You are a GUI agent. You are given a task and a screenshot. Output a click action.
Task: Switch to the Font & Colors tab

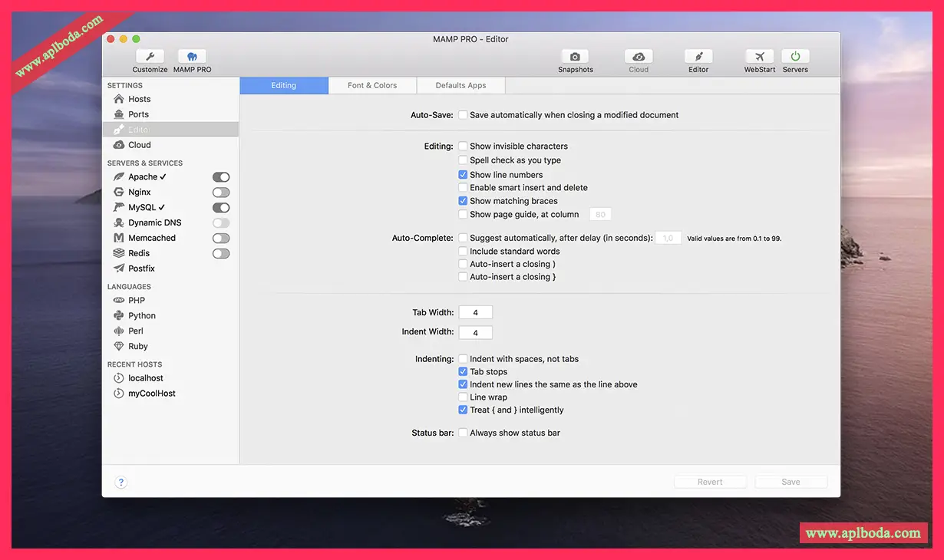pyautogui.click(x=372, y=85)
